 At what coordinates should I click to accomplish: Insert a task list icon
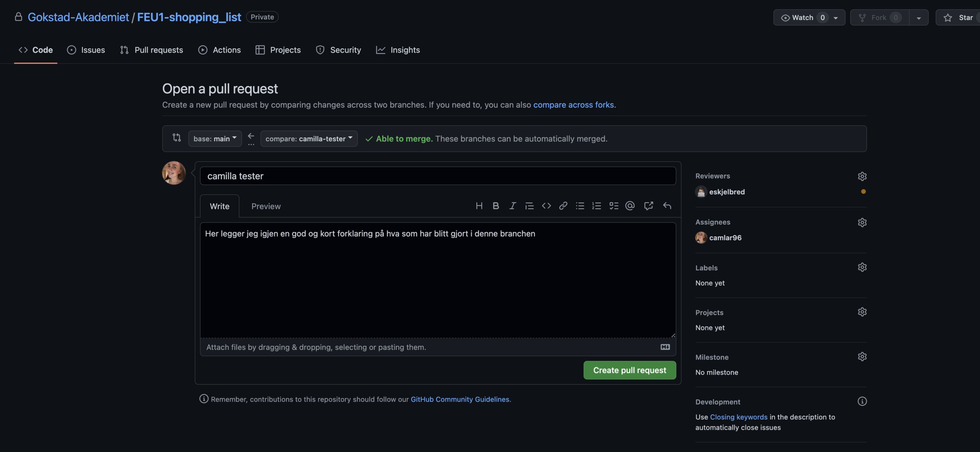pyautogui.click(x=613, y=206)
